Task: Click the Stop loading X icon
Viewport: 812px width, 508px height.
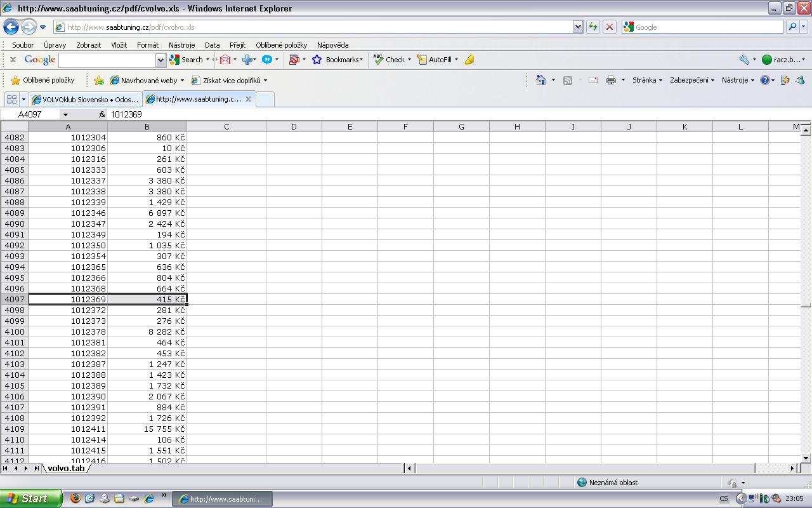Action: pos(609,27)
